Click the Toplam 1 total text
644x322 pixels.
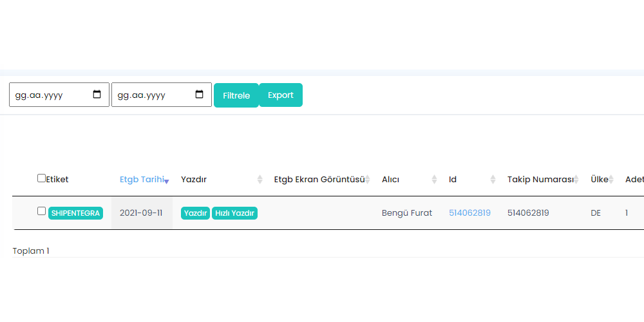click(x=31, y=251)
